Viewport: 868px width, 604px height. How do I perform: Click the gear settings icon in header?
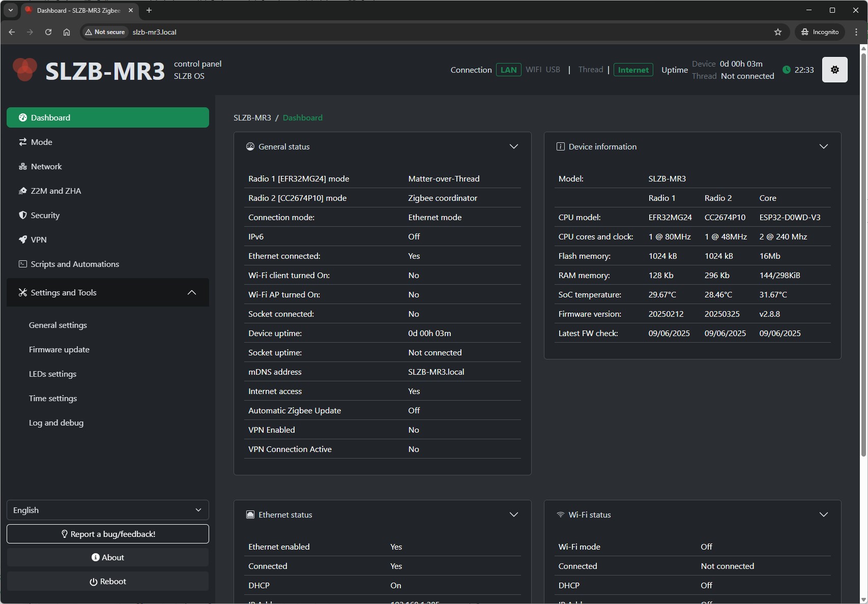[x=834, y=70]
